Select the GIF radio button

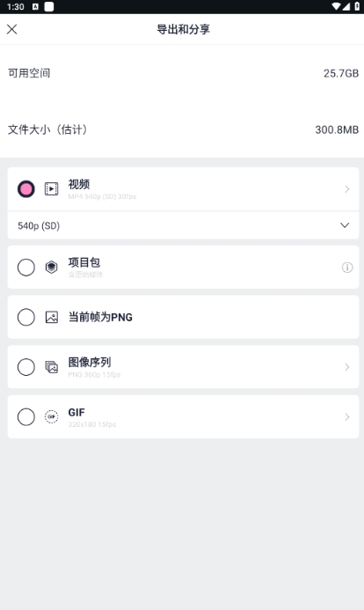point(26,416)
